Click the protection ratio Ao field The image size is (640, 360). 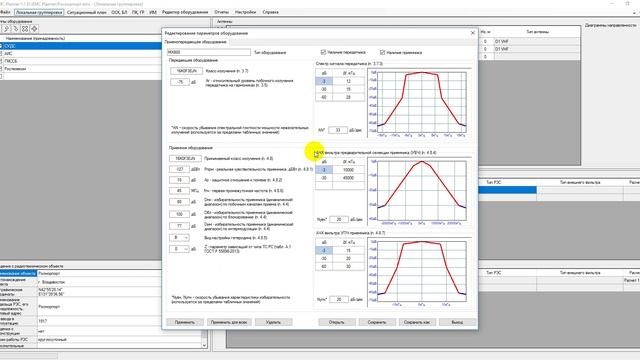click(x=179, y=180)
